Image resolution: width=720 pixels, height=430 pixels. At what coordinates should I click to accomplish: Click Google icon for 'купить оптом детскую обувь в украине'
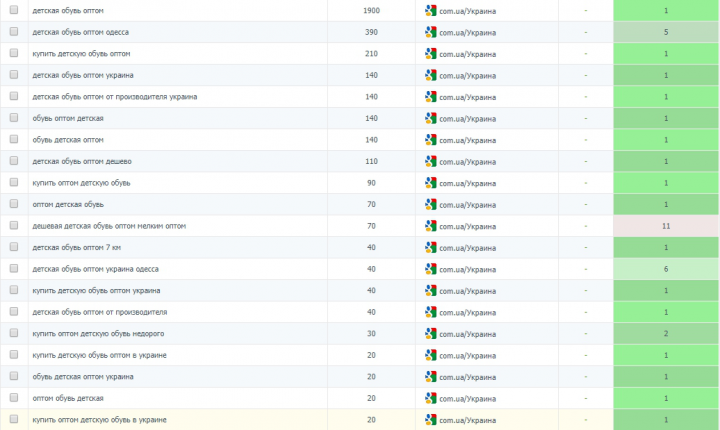[x=430, y=420]
